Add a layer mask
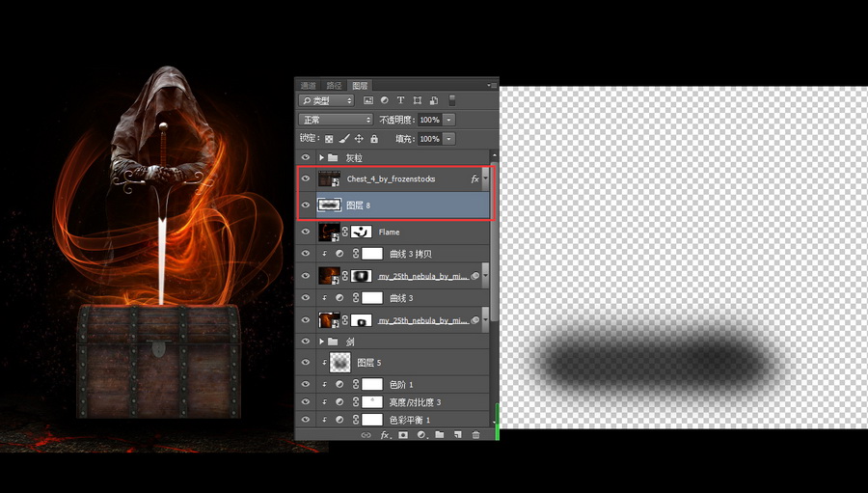This screenshot has width=868, height=493. 403,435
